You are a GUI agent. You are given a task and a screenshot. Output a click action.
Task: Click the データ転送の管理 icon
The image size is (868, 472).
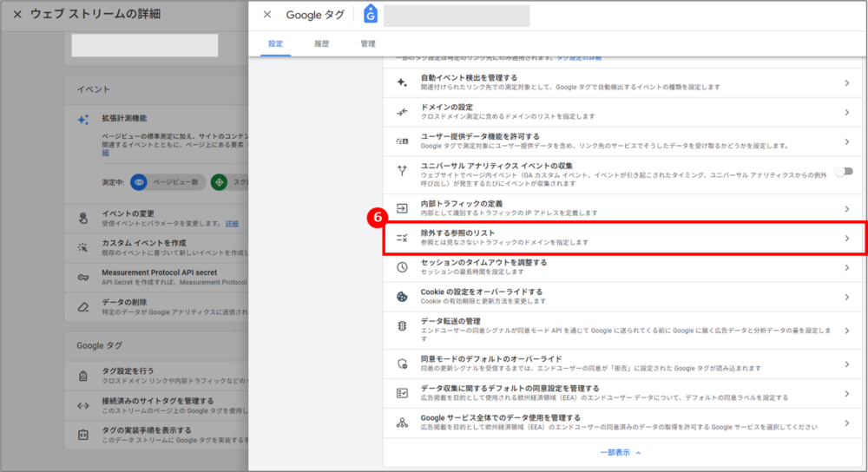(402, 326)
